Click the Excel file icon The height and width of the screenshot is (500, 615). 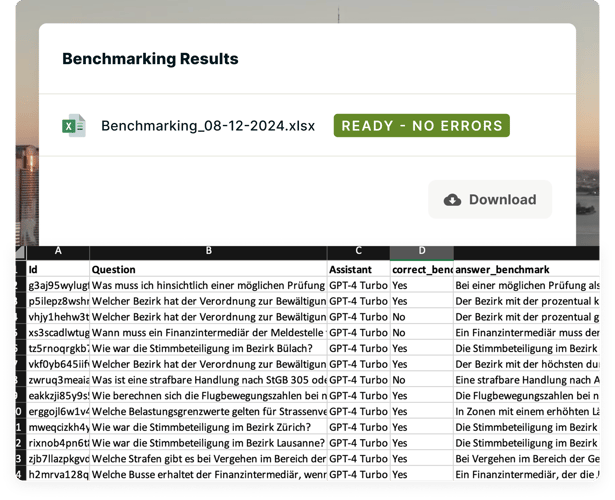[74, 126]
